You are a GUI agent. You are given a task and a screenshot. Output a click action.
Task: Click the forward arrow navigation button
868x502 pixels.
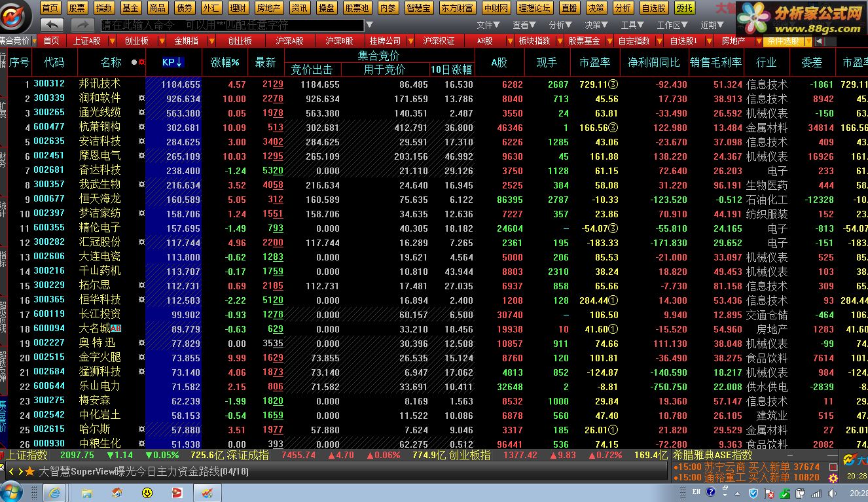[83, 25]
